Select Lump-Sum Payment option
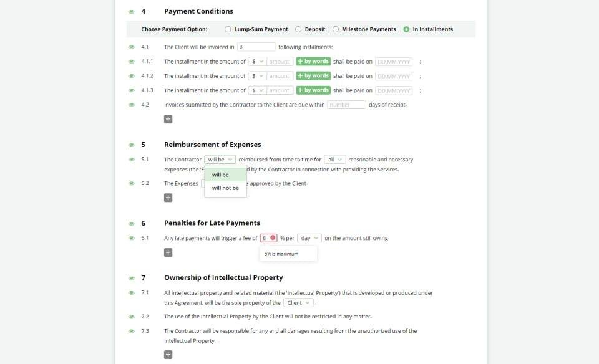 pos(228,29)
